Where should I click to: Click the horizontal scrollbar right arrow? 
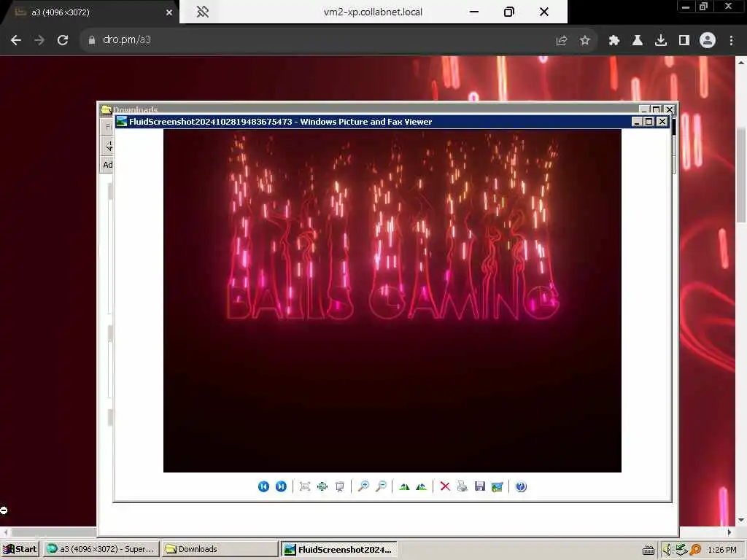pyautogui.click(x=729, y=532)
